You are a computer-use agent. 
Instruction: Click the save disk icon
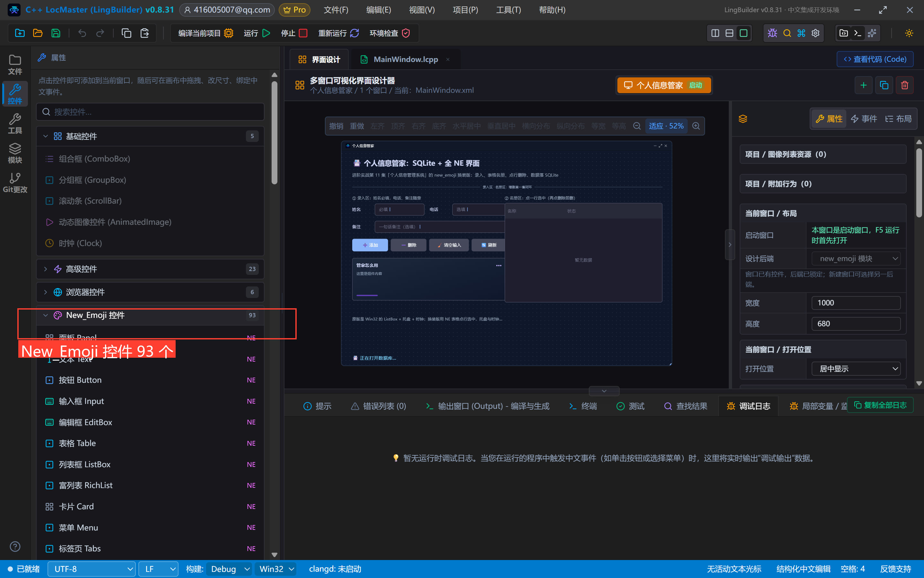click(x=56, y=33)
